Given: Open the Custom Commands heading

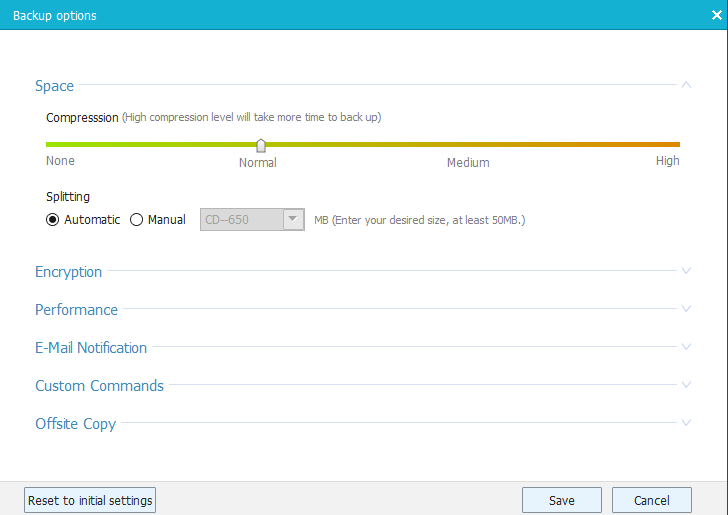Looking at the screenshot, I should (99, 386).
